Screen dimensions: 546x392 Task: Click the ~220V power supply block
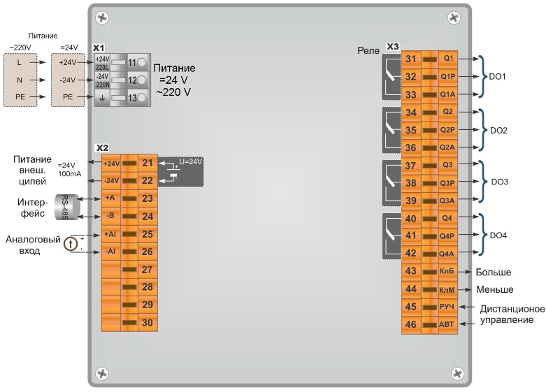click(20, 80)
